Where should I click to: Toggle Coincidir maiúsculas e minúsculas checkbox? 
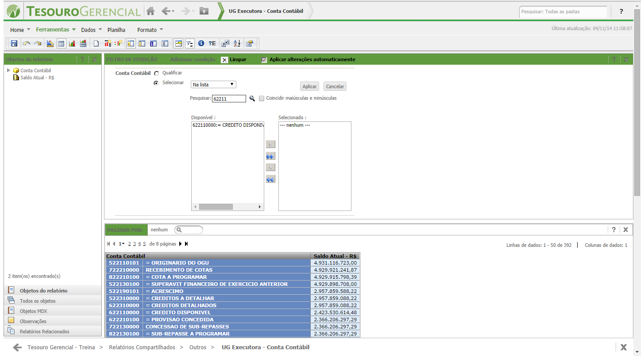pos(262,98)
